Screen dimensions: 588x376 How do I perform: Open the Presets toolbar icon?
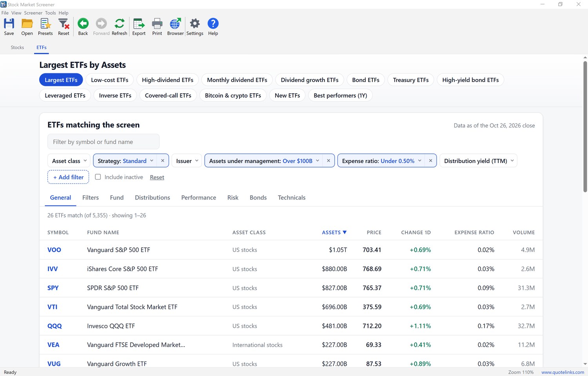(45, 27)
